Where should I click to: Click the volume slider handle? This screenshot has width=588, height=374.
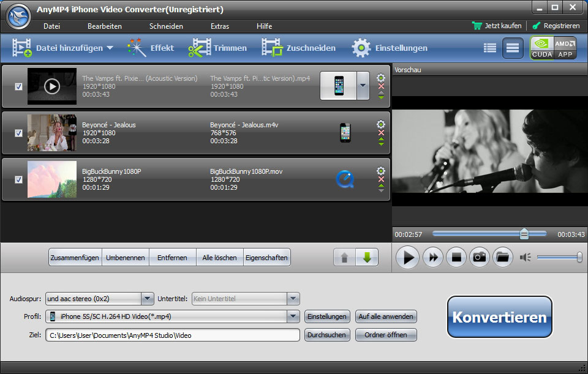pos(579,258)
